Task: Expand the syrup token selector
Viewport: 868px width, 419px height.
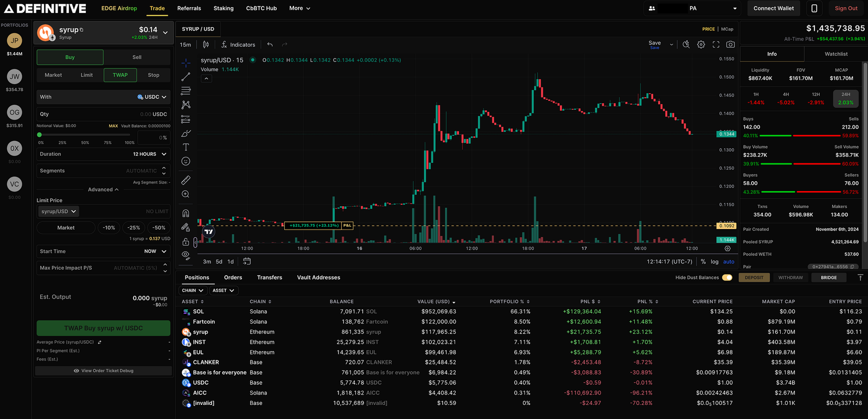Action: [x=165, y=33]
